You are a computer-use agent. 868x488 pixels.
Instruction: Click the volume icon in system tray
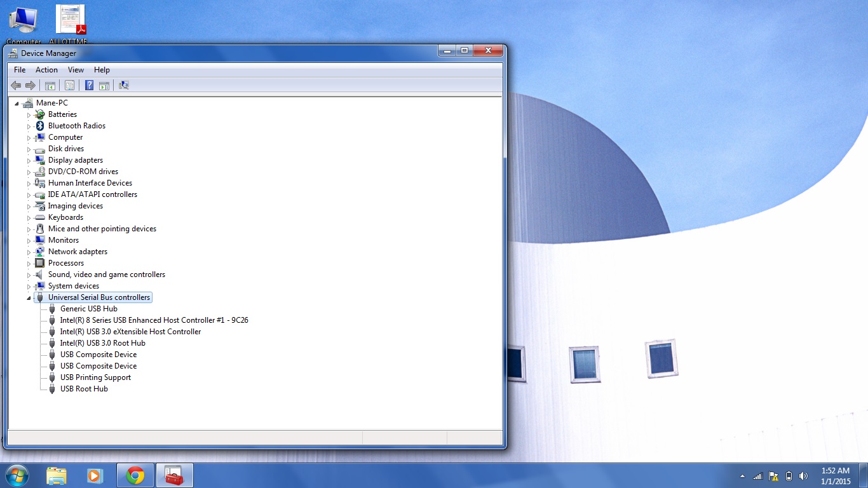(x=804, y=476)
